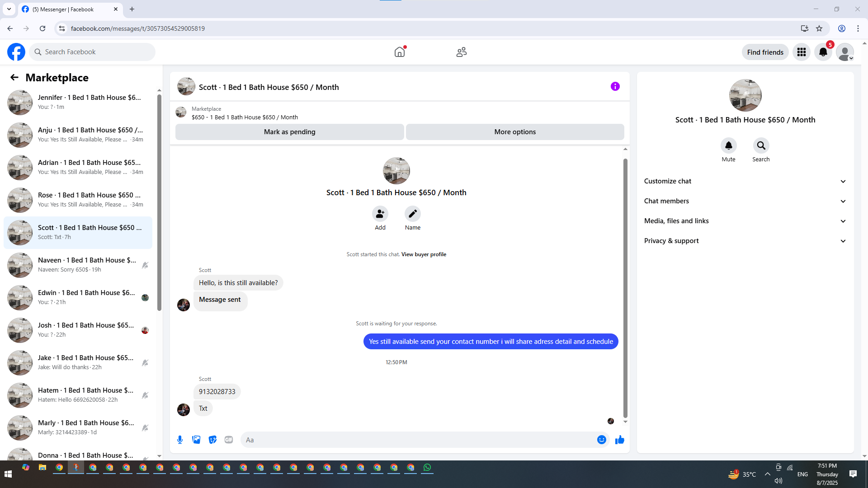Click the Find friends button
The image size is (868, 488).
tap(765, 52)
